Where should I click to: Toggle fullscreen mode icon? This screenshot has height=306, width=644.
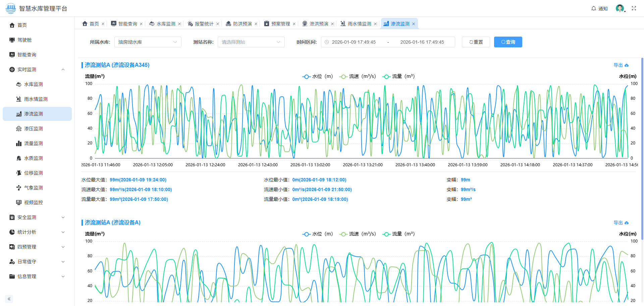634,8
